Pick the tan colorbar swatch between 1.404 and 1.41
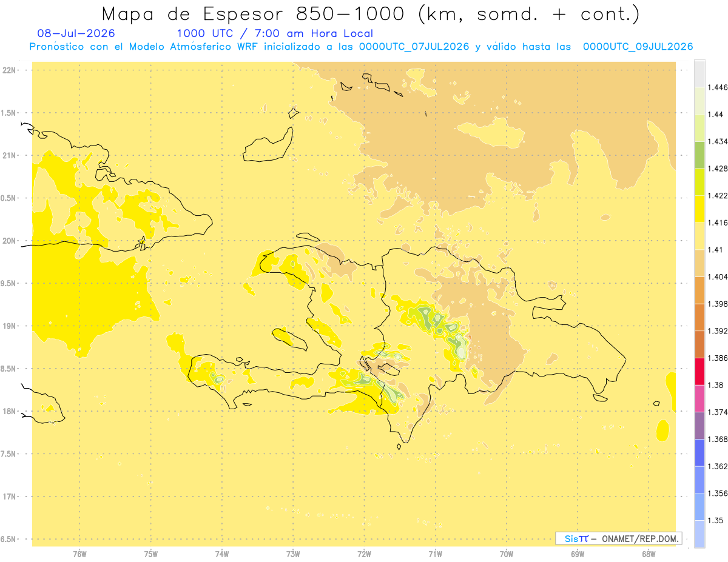This screenshot has width=728, height=562. (699, 263)
